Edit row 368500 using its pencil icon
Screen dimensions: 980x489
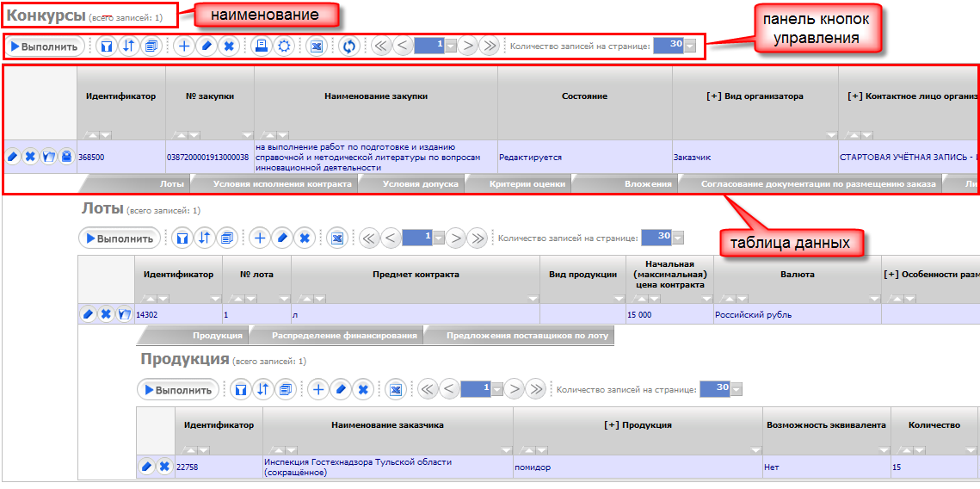pyautogui.click(x=13, y=158)
